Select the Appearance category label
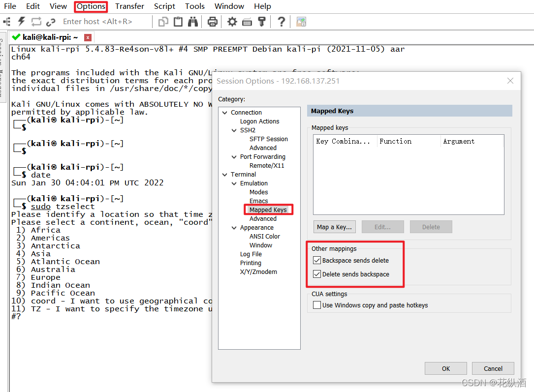The height and width of the screenshot is (392, 534). tap(256, 228)
